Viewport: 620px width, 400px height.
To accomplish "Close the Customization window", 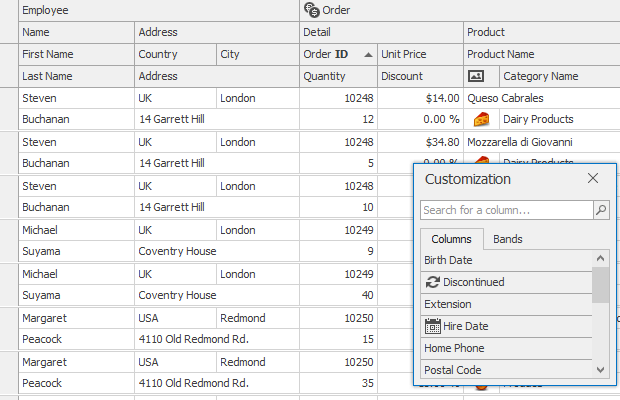I will 593,178.
